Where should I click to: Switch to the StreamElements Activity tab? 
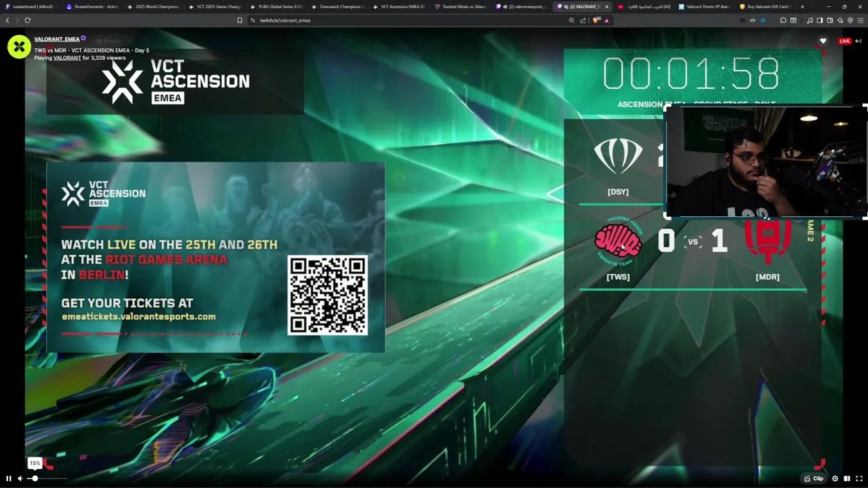[92, 7]
